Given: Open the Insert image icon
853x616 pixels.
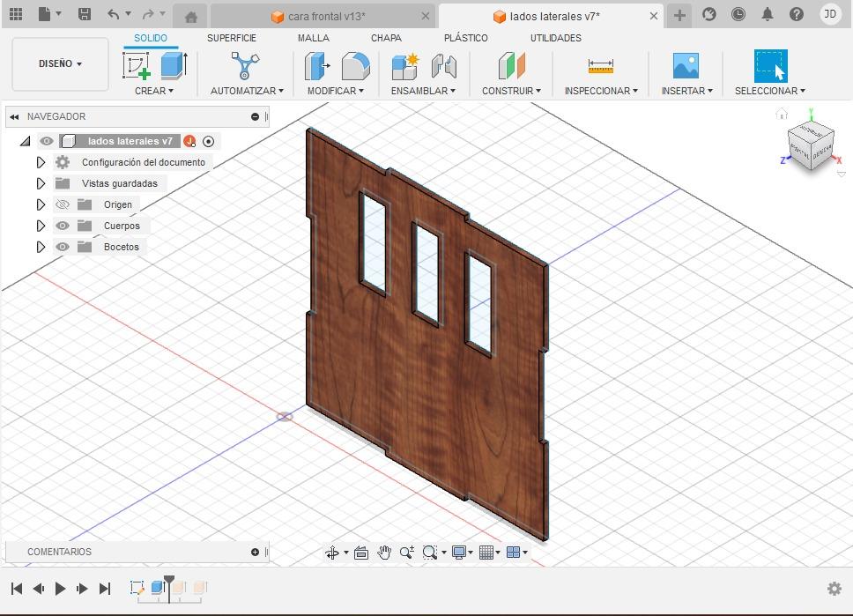Looking at the screenshot, I should pos(686,66).
